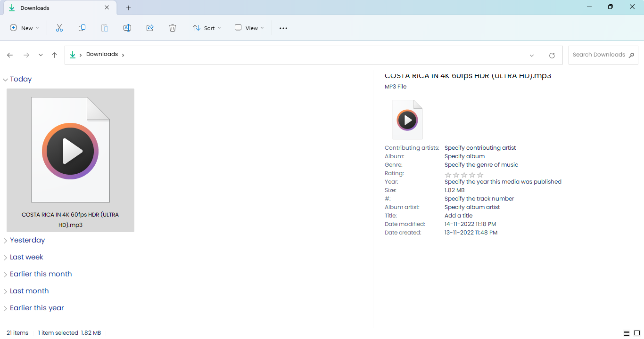
Task: Rename the selected file
Action: pos(127,28)
